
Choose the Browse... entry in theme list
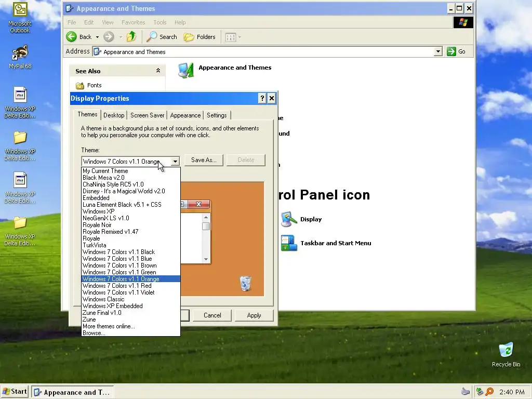[131, 333]
